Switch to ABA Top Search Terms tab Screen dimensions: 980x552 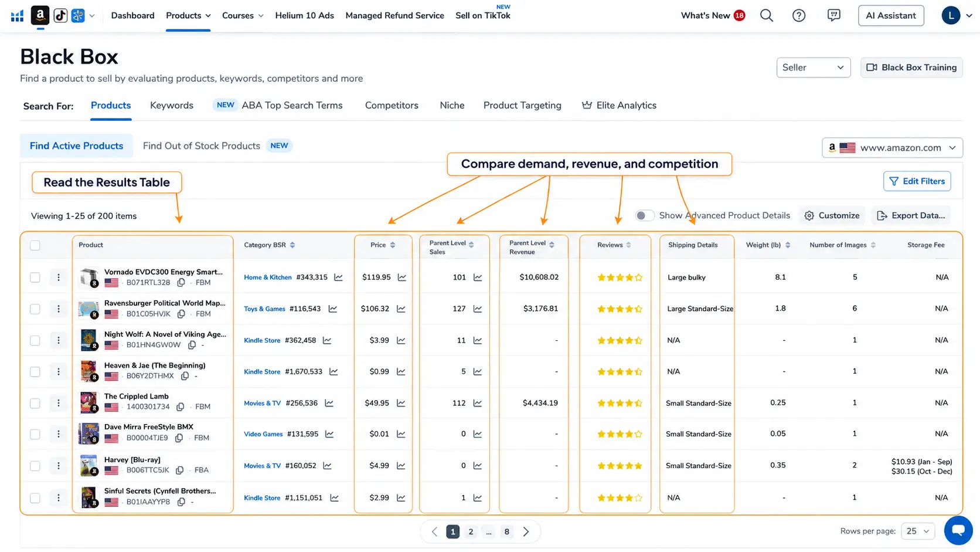tap(278, 106)
